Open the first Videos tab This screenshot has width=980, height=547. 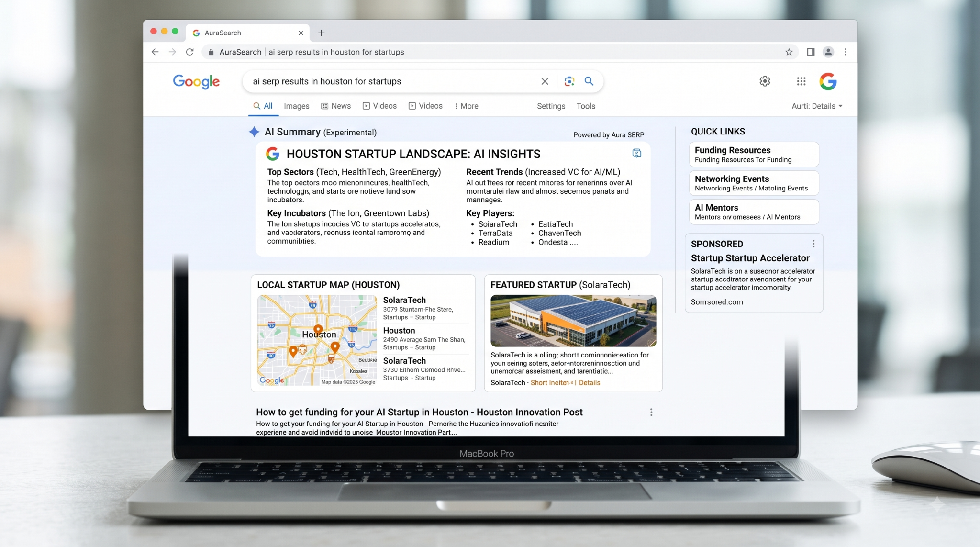pos(379,106)
